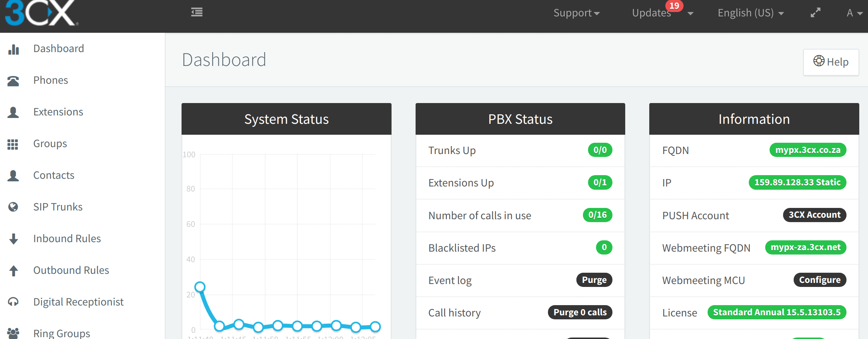Open Updates showing 19 notifications
This screenshot has width=868, height=339.
651,13
